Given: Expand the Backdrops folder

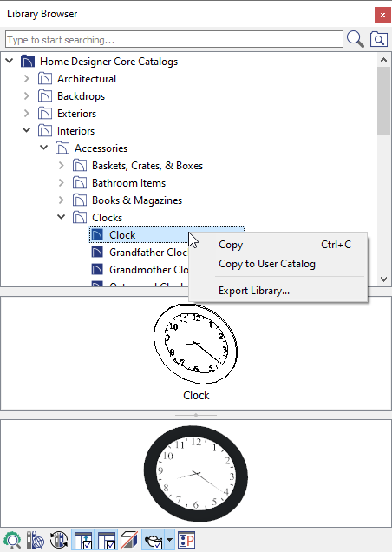Looking at the screenshot, I should pos(27,95).
